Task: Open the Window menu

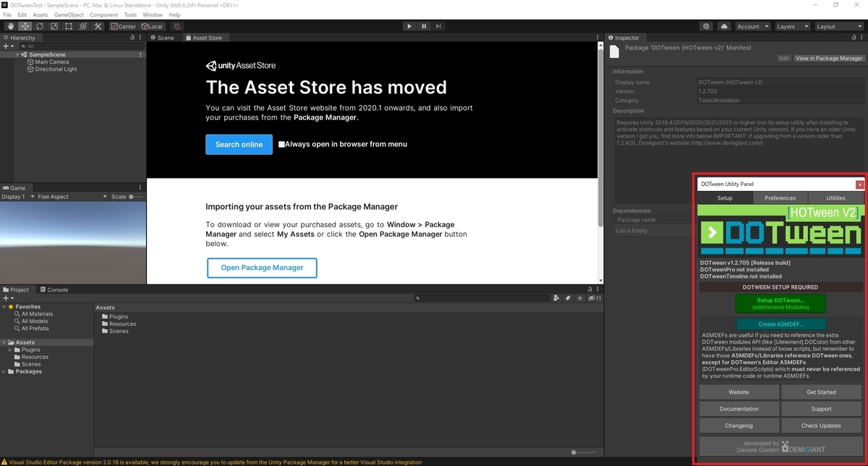Action: [152, 14]
